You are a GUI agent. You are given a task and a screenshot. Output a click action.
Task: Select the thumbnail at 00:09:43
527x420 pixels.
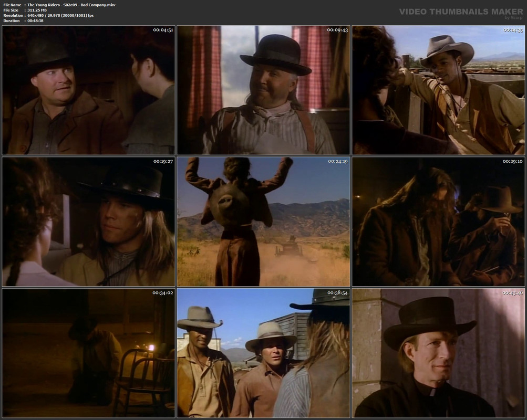click(x=264, y=90)
